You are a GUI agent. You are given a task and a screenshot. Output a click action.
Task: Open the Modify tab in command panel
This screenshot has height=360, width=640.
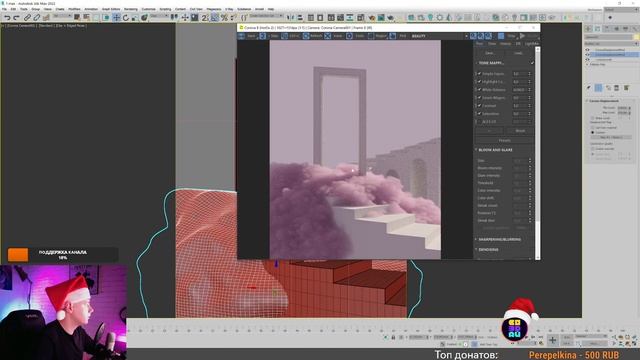[598, 28]
